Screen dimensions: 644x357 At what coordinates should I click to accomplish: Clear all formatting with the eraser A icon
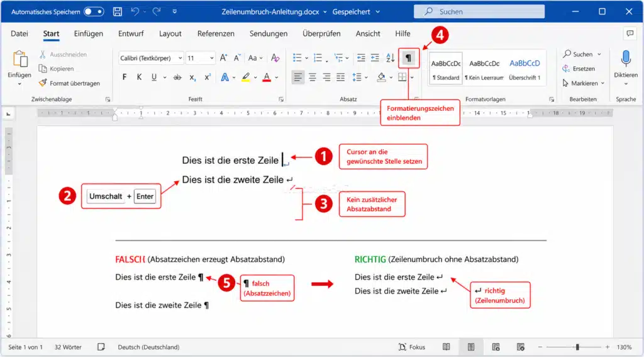coord(275,58)
